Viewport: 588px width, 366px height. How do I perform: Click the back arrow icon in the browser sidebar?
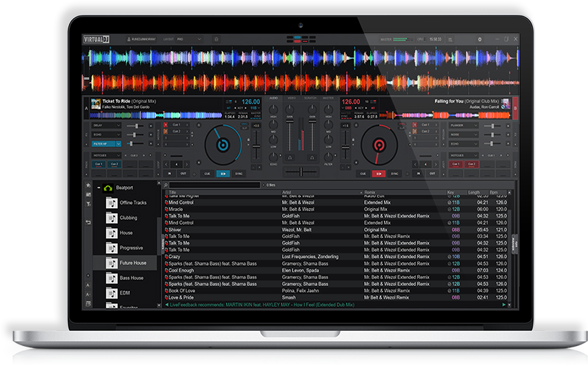point(88,223)
